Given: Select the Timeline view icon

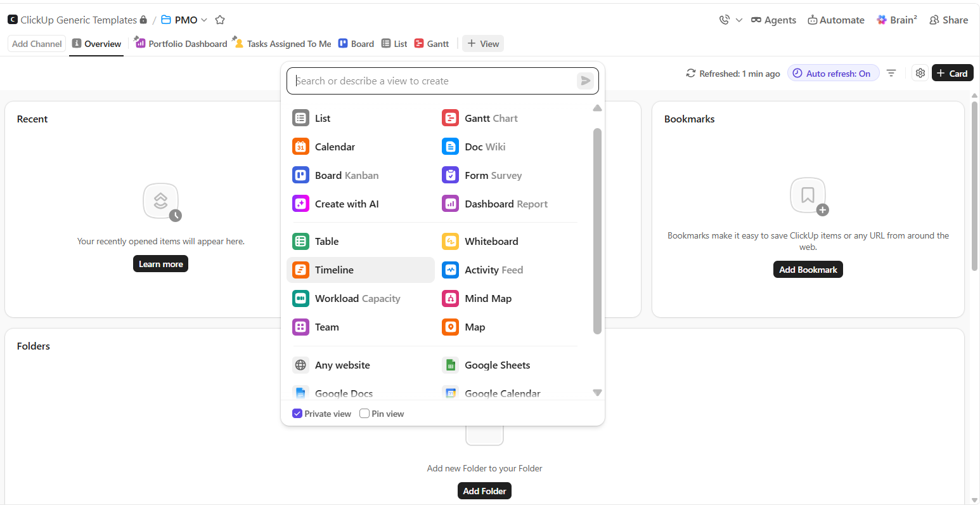Looking at the screenshot, I should coord(300,270).
